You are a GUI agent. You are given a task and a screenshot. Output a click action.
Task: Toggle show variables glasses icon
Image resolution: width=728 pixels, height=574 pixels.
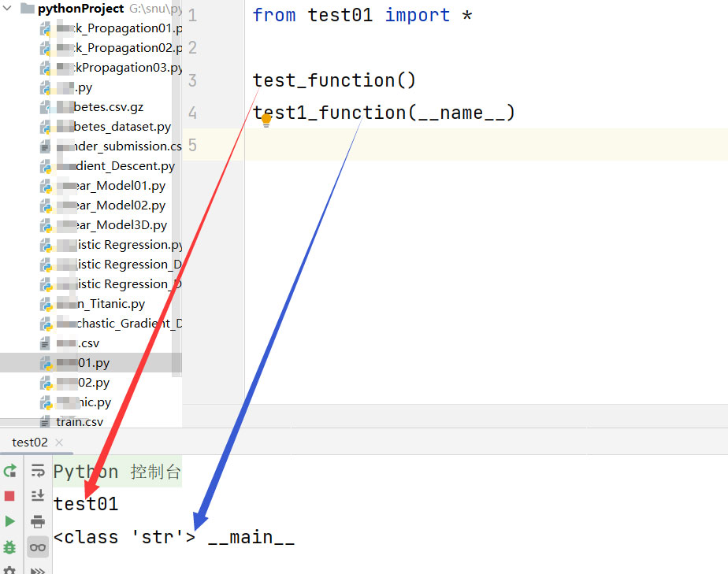(38, 547)
